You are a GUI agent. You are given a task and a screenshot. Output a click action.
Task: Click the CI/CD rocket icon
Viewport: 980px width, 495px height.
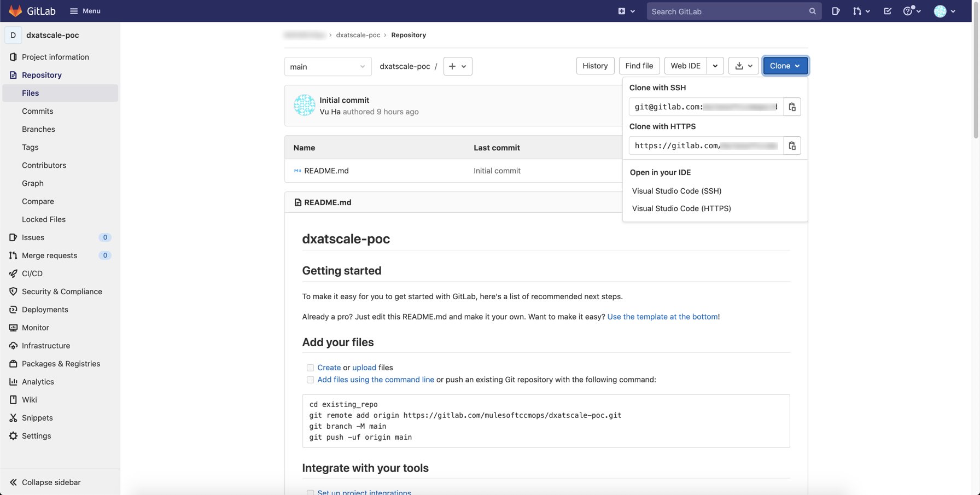point(13,273)
